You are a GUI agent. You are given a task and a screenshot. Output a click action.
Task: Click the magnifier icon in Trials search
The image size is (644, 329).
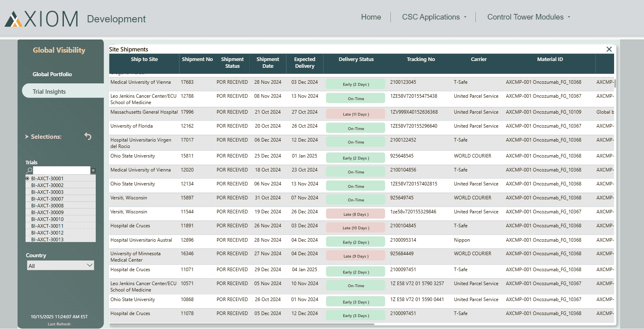point(29,170)
